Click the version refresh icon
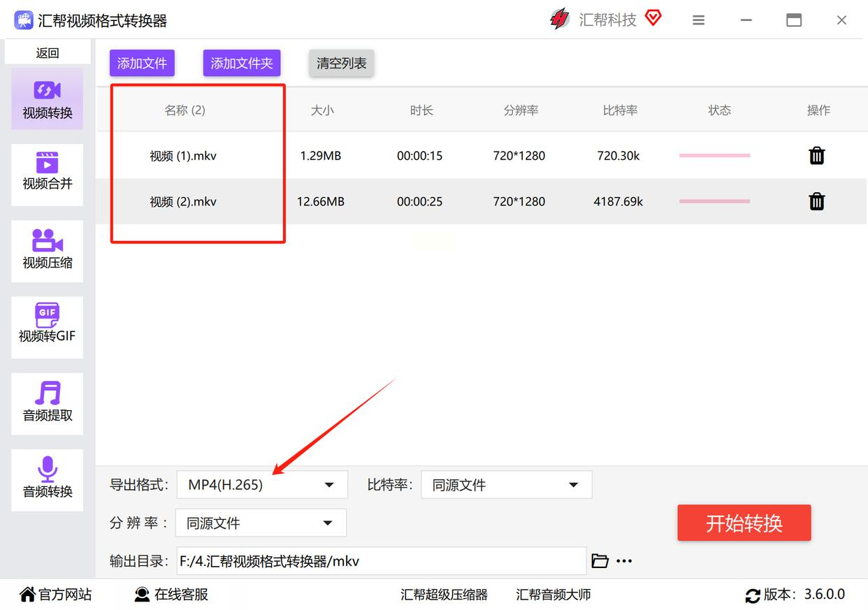 click(753, 595)
